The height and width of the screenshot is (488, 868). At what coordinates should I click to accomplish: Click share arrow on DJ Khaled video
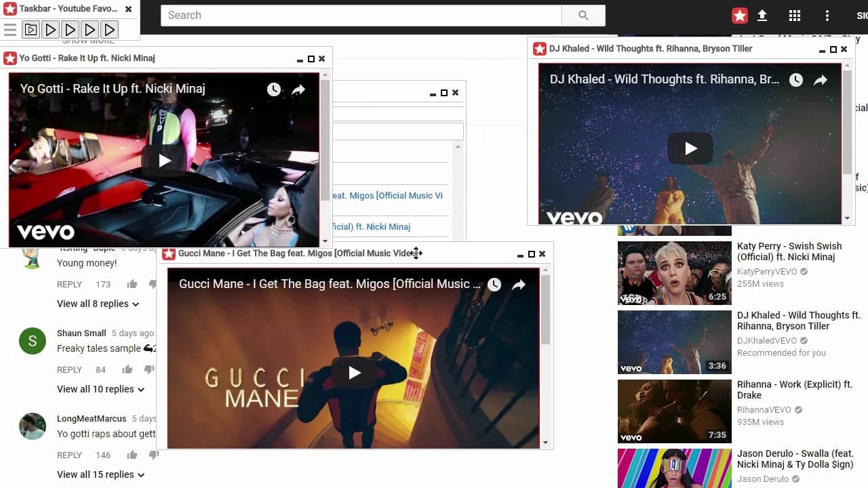point(821,80)
